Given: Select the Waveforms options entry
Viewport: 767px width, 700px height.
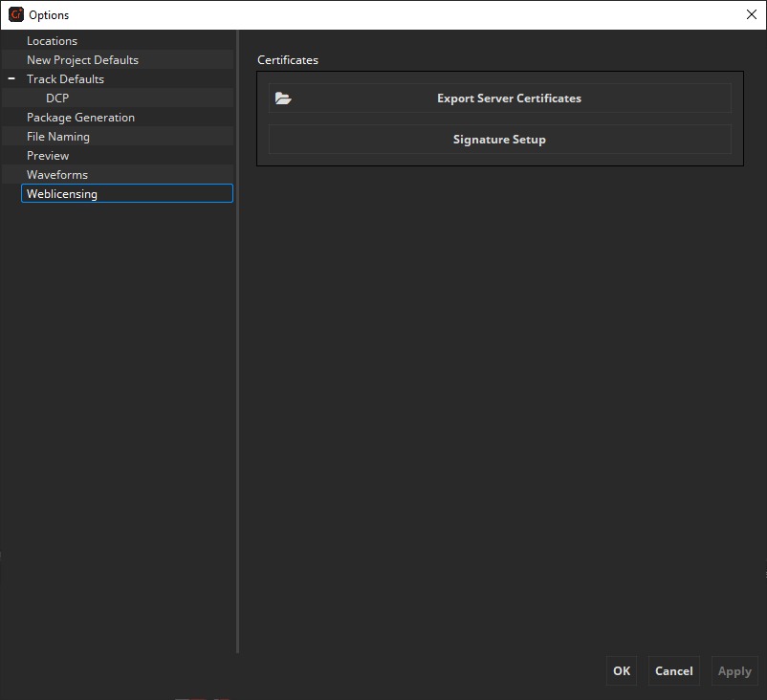Looking at the screenshot, I should click(x=57, y=175).
